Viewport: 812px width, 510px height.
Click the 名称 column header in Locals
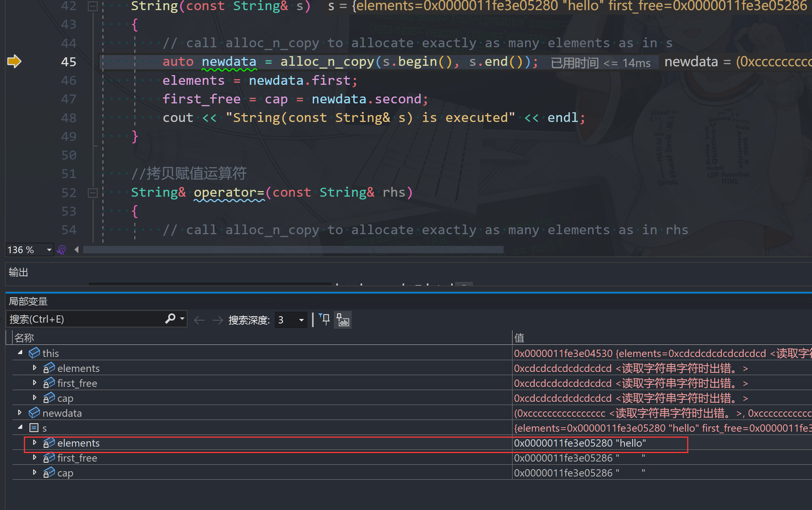(25, 337)
